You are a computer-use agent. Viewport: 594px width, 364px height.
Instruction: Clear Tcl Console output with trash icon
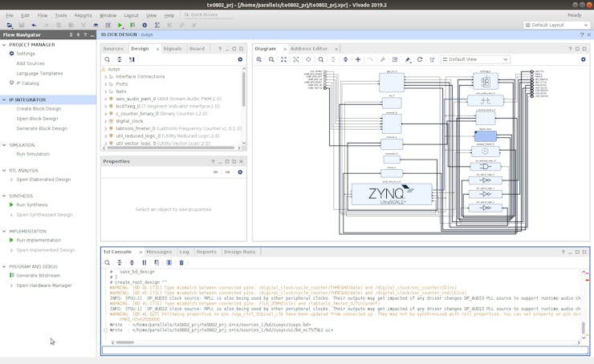click(x=181, y=262)
